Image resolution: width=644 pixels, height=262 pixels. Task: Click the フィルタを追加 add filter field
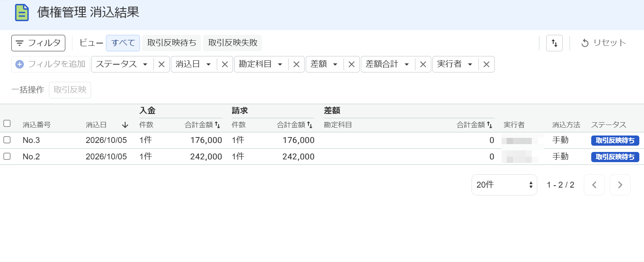tap(51, 64)
